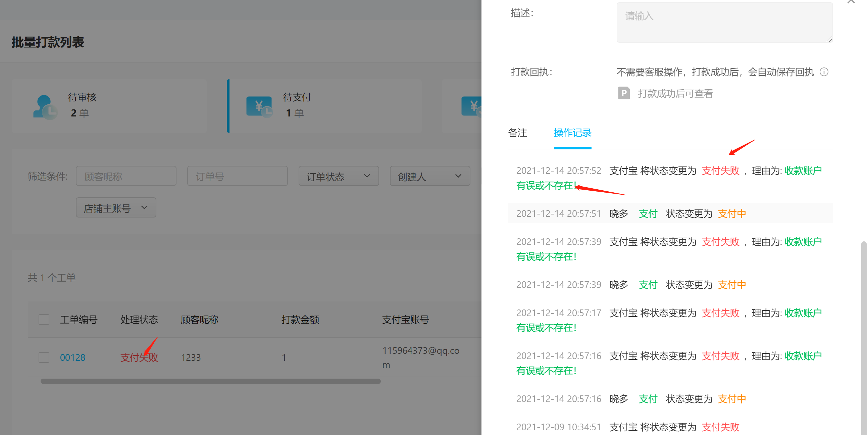Click the 20:57:51 晓多 支付 log row
The width and height of the screenshot is (868, 435).
670,213
